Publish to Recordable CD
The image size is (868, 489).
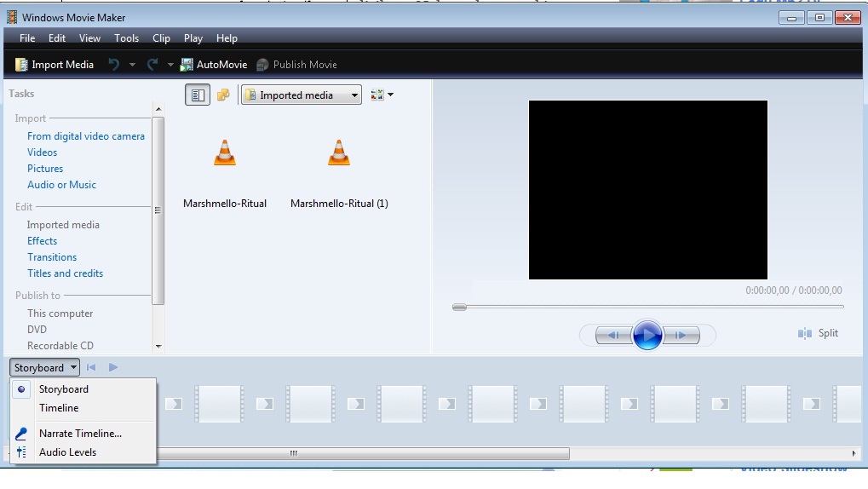point(60,346)
